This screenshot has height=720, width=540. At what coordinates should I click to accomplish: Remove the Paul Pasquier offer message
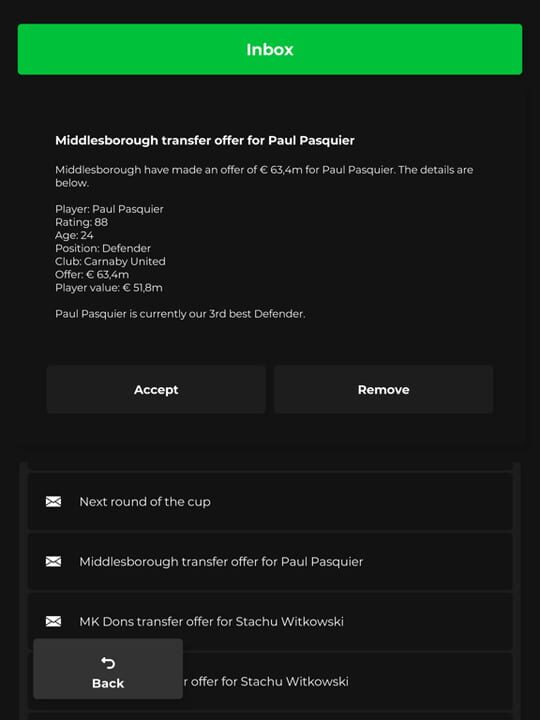(x=383, y=389)
